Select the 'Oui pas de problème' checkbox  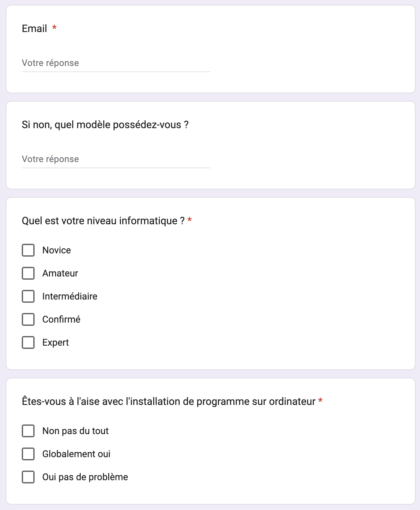click(28, 477)
